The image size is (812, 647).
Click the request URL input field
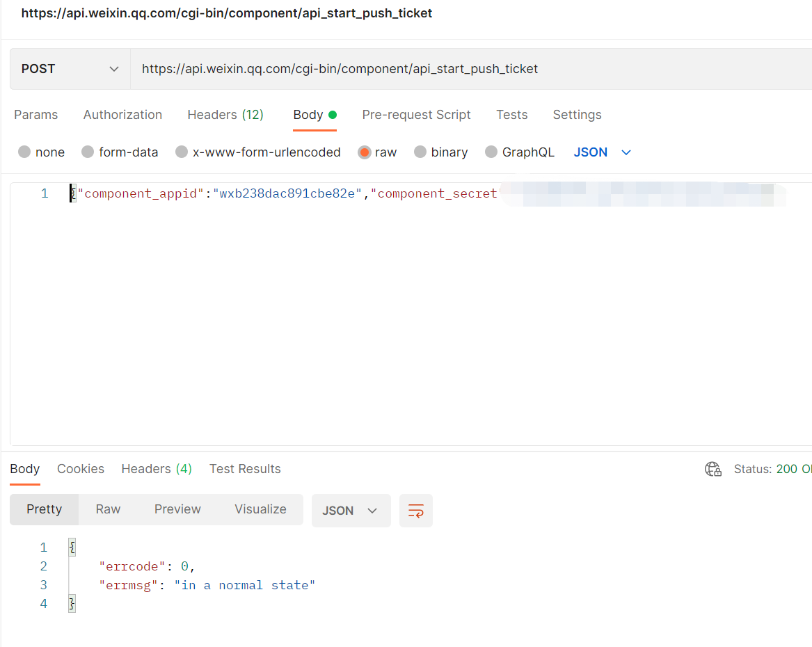tap(470, 69)
